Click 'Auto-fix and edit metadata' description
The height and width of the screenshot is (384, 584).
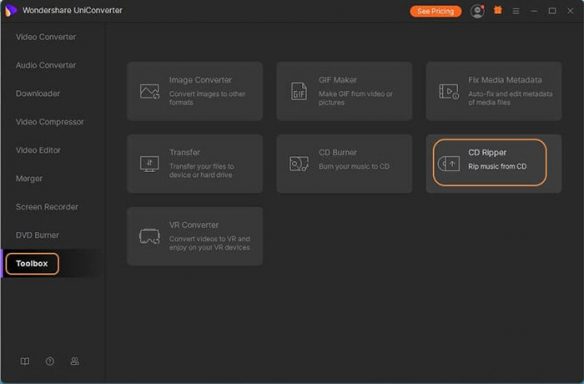[x=510, y=98]
